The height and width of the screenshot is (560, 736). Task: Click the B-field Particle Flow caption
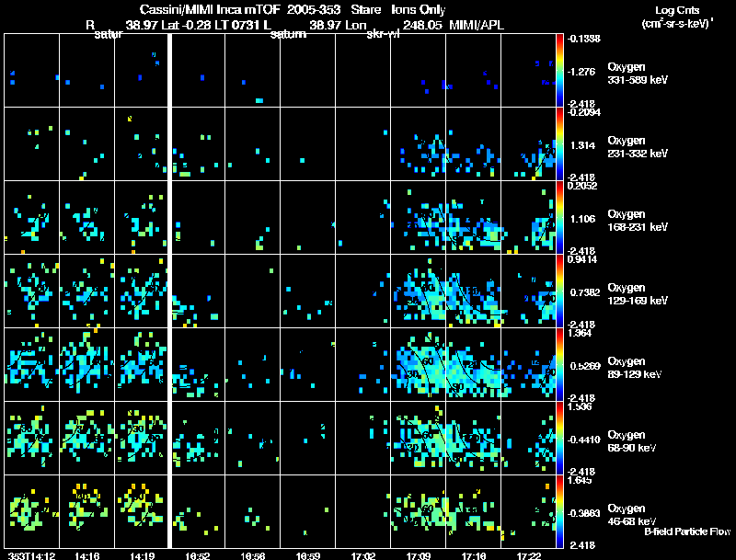687,531
